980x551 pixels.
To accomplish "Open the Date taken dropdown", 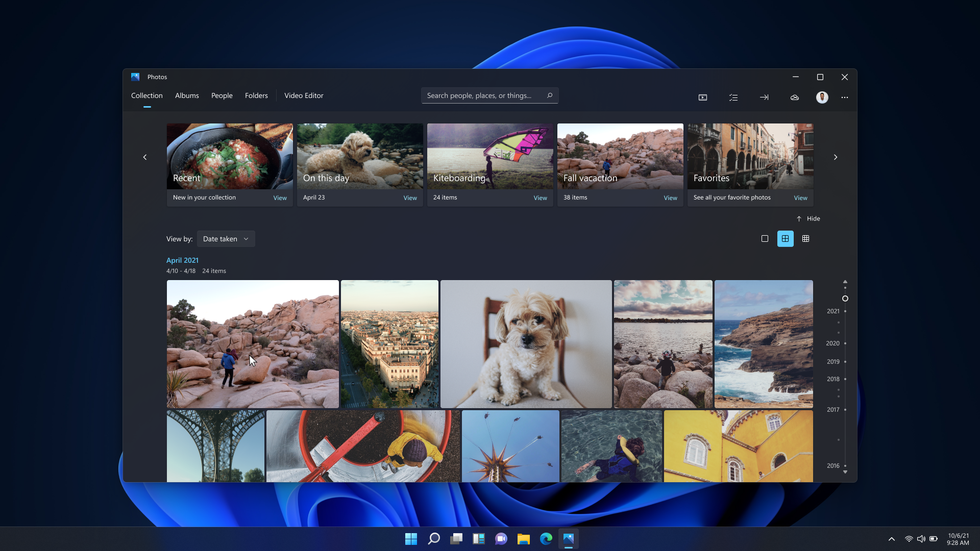I will pos(226,239).
